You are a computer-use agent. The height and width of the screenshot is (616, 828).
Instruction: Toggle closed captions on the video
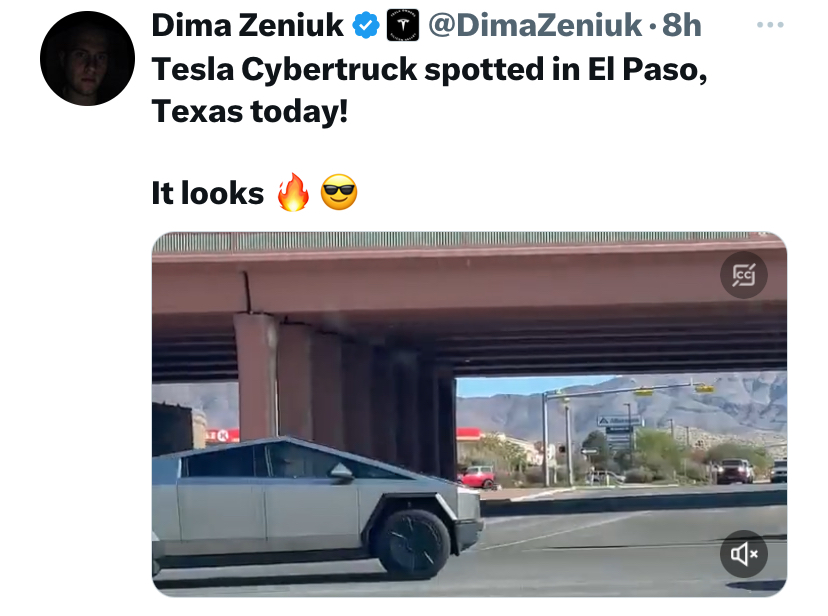[x=744, y=275]
